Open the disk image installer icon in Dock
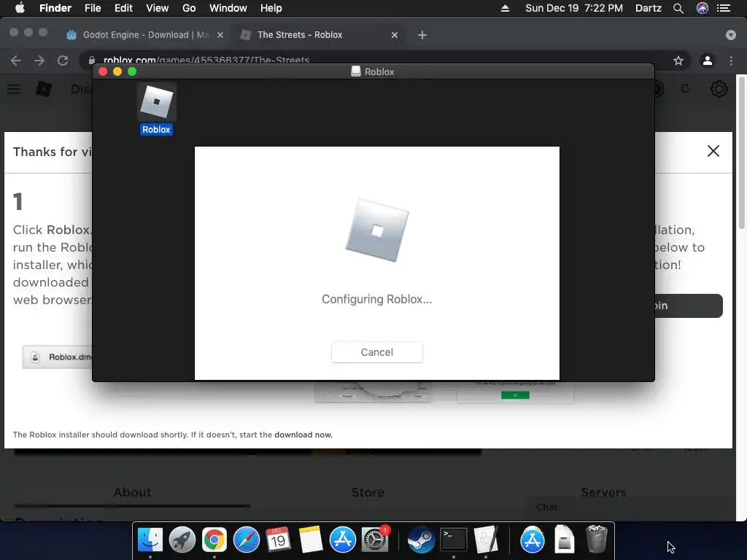The height and width of the screenshot is (560, 747). 564,540
